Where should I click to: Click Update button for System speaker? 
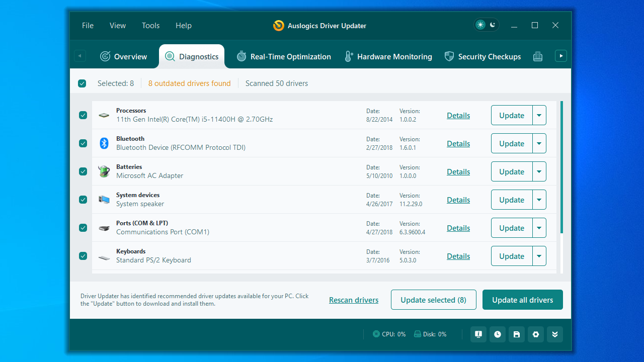pyautogui.click(x=512, y=200)
